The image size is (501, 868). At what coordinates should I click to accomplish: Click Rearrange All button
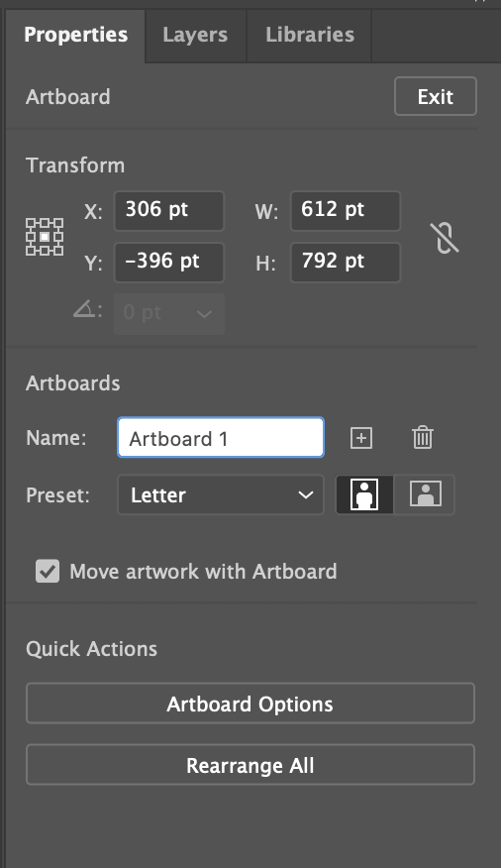coord(250,765)
